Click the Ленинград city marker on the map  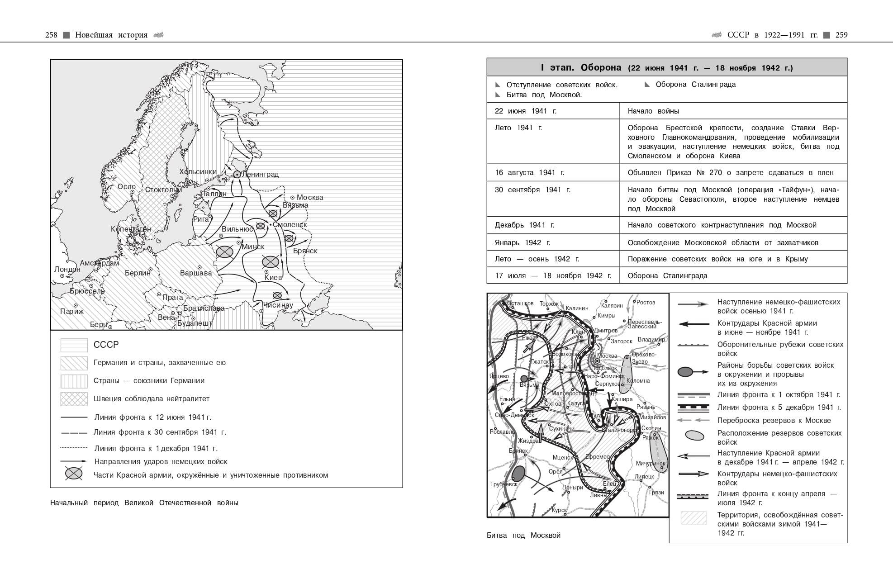point(237,174)
